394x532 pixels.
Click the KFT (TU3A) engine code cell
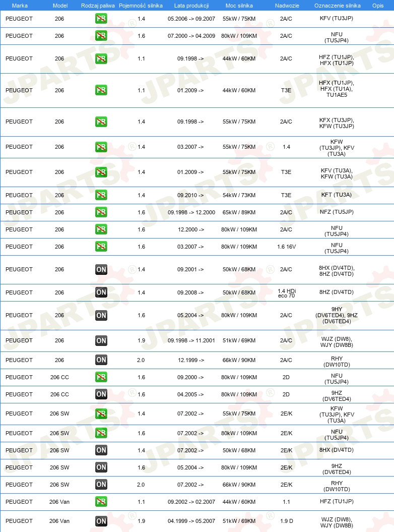coord(337,195)
